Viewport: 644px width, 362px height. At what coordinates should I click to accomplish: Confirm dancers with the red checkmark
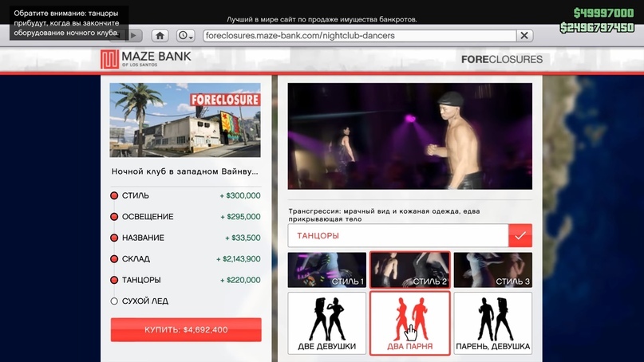click(x=521, y=235)
